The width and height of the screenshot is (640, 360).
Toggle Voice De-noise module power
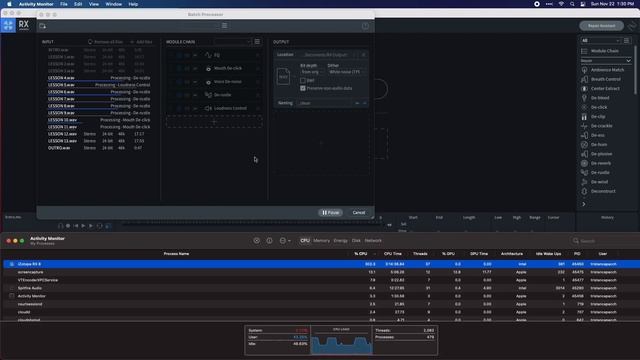179,82
